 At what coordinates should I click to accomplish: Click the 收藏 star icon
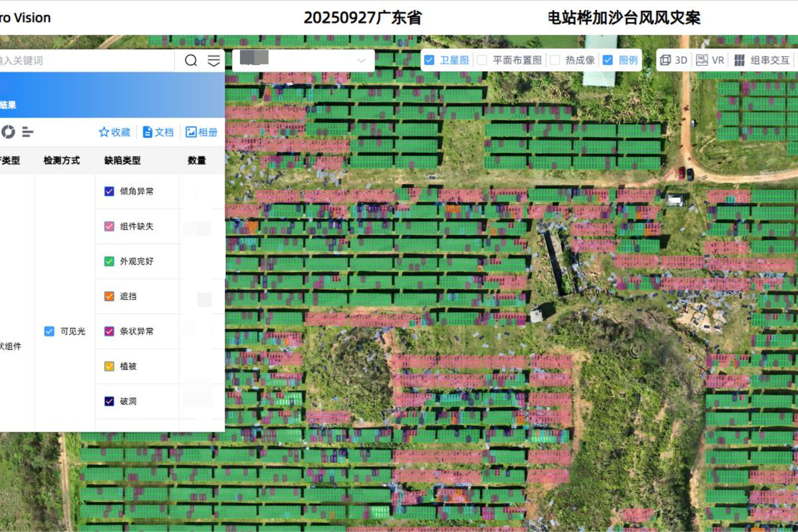[104, 132]
